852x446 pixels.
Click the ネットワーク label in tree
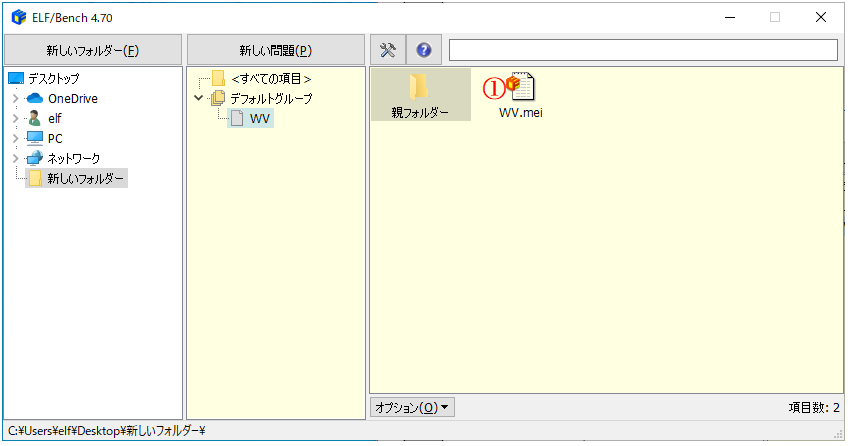click(x=74, y=158)
